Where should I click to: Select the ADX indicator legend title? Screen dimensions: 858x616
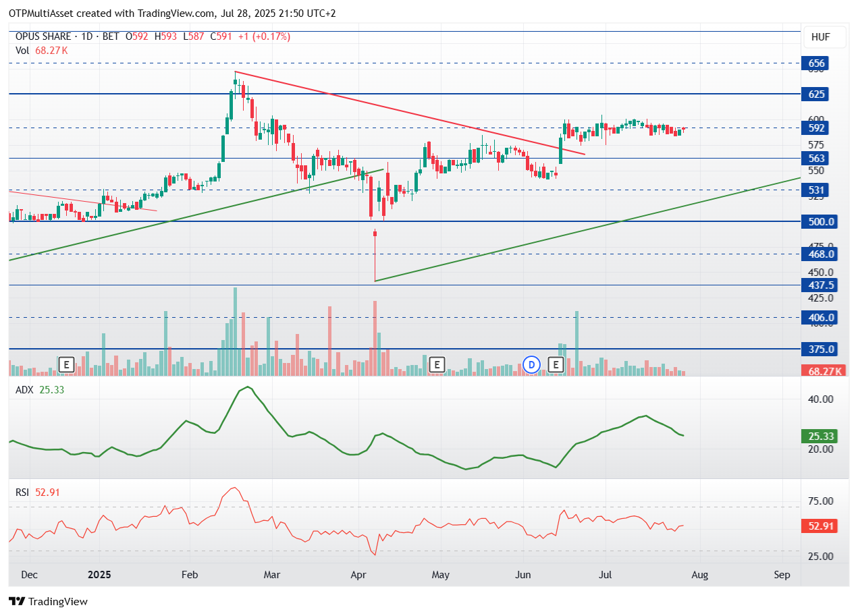pos(25,389)
